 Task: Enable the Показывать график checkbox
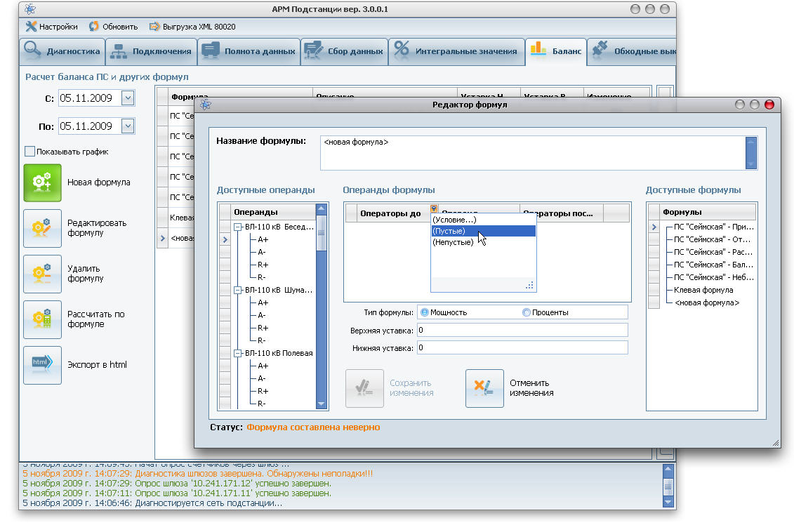point(30,152)
